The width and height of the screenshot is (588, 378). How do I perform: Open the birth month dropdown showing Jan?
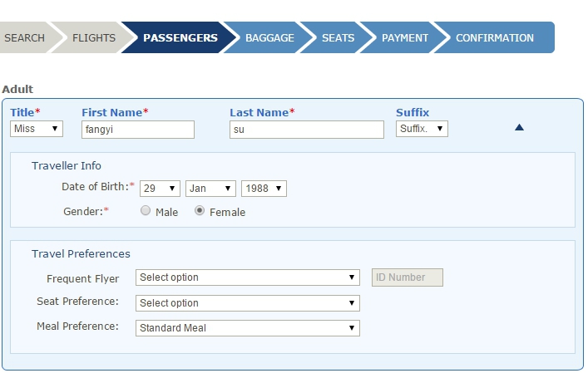point(210,189)
